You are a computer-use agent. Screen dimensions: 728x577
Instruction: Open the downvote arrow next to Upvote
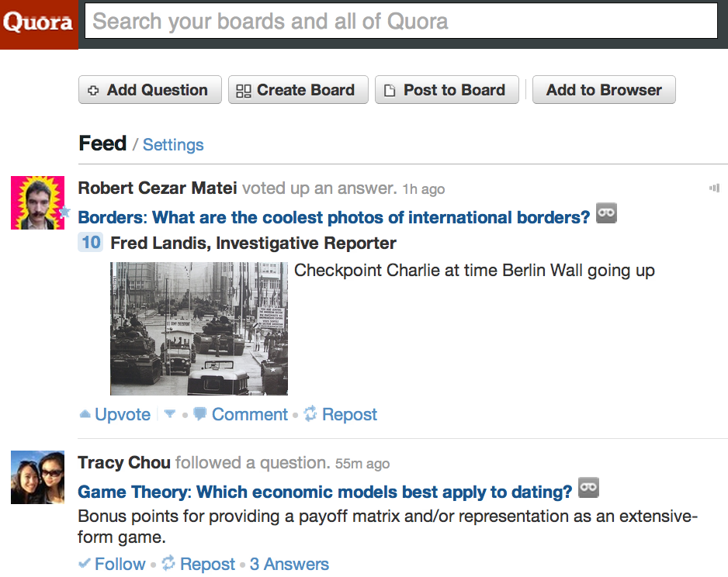(x=170, y=415)
